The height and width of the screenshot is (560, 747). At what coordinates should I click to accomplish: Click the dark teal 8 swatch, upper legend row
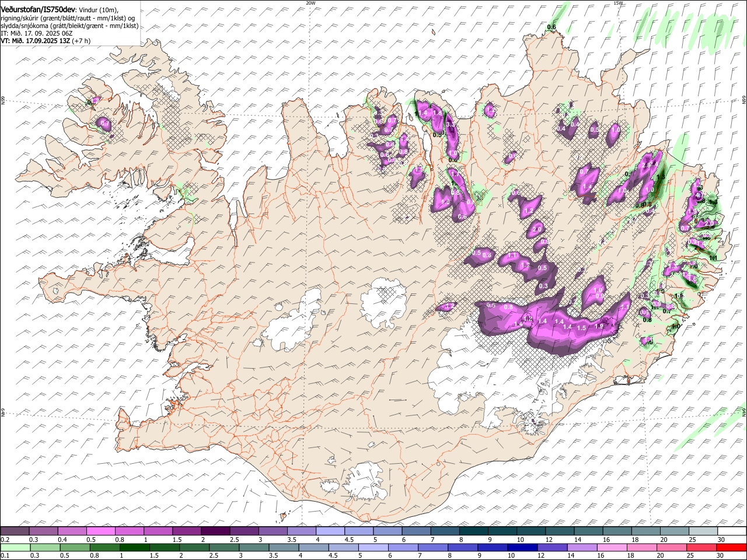click(474, 531)
